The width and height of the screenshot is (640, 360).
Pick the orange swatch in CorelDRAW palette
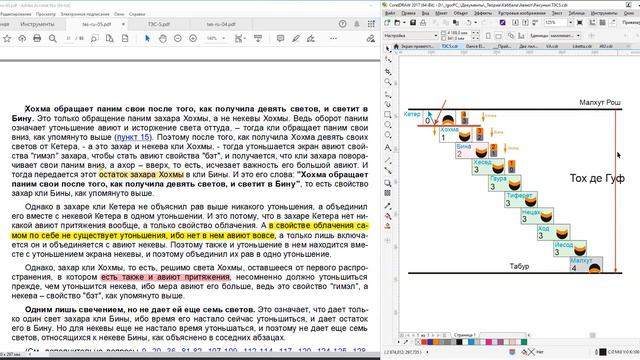[x=436, y=342]
